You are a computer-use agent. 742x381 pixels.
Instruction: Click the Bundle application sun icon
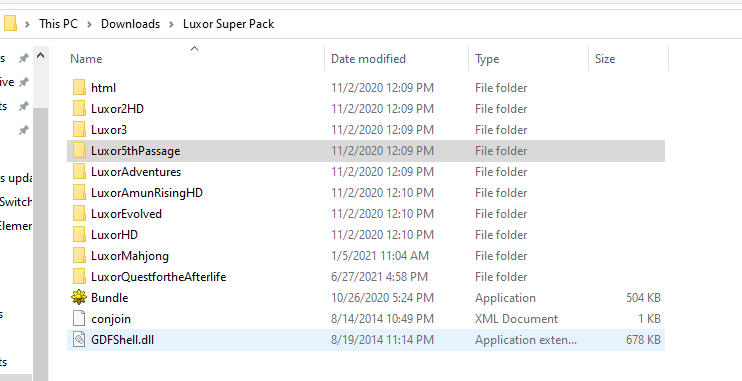pyautogui.click(x=79, y=297)
